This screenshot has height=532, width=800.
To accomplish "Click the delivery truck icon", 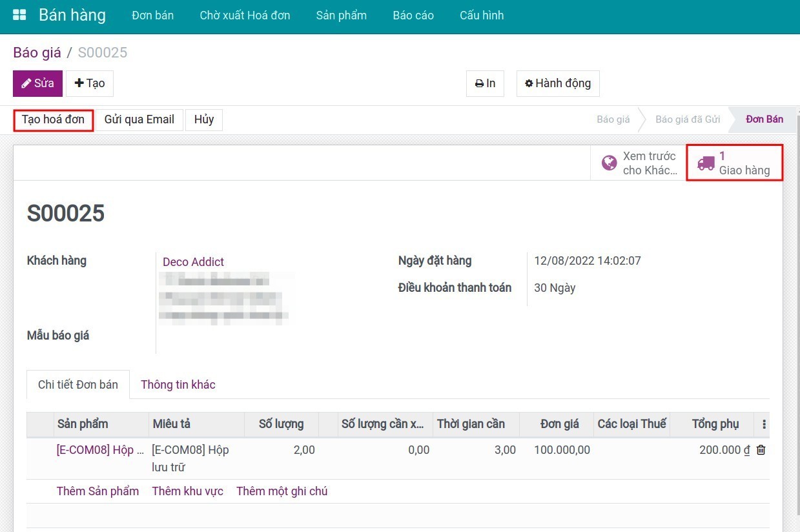I will pyautogui.click(x=706, y=163).
